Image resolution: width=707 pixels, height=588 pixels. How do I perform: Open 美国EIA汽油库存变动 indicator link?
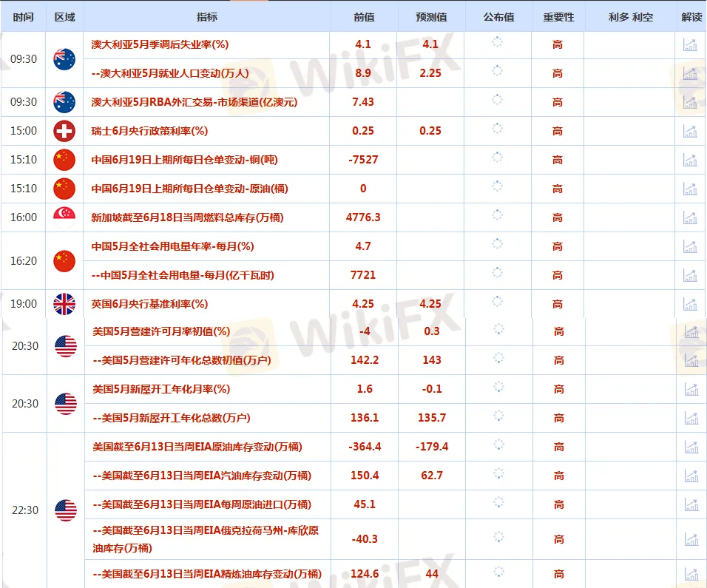point(195,476)
